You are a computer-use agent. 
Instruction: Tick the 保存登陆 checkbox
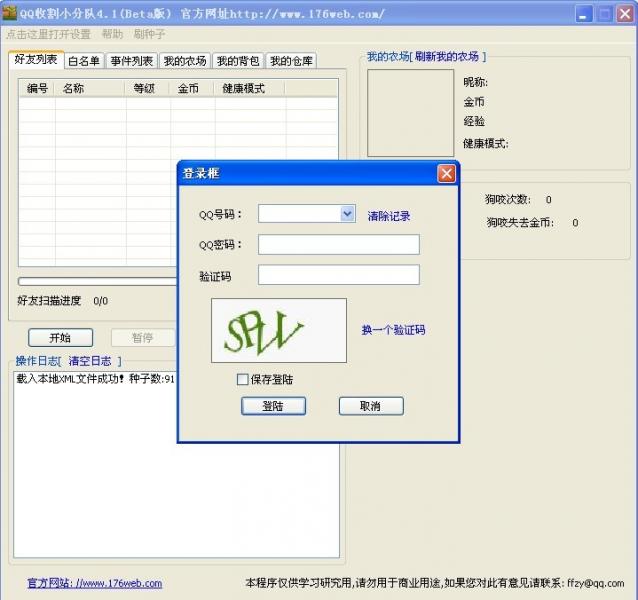(x=243, y=380)
